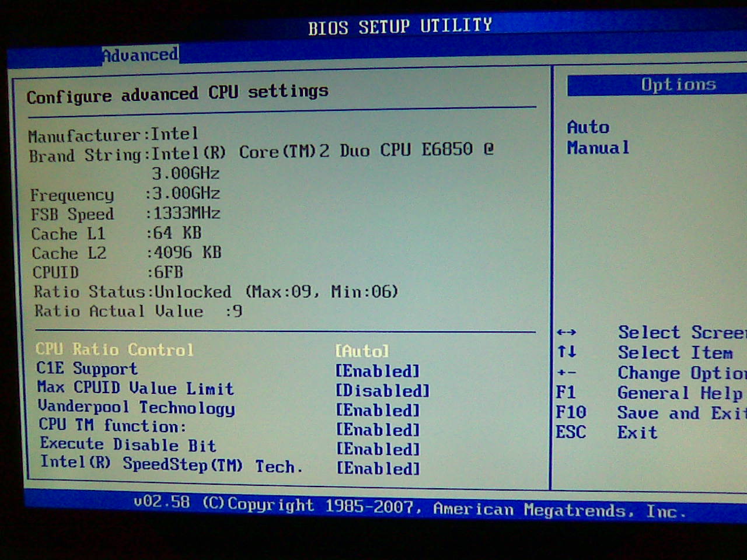Click the General Help legend text

[x=680, y=393]
